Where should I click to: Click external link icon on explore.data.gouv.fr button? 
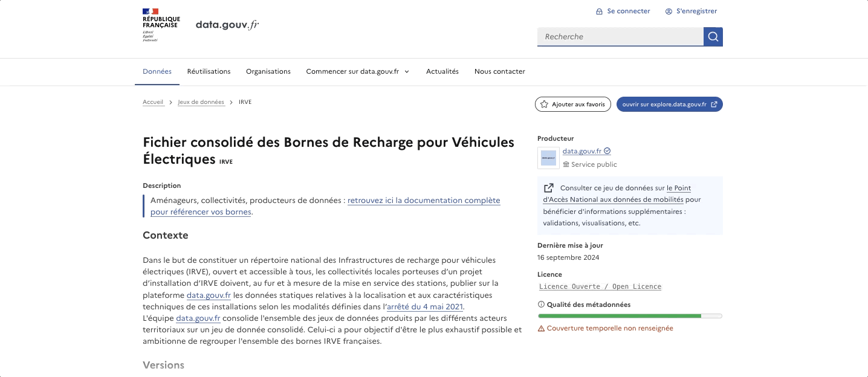tap(714, 105)
